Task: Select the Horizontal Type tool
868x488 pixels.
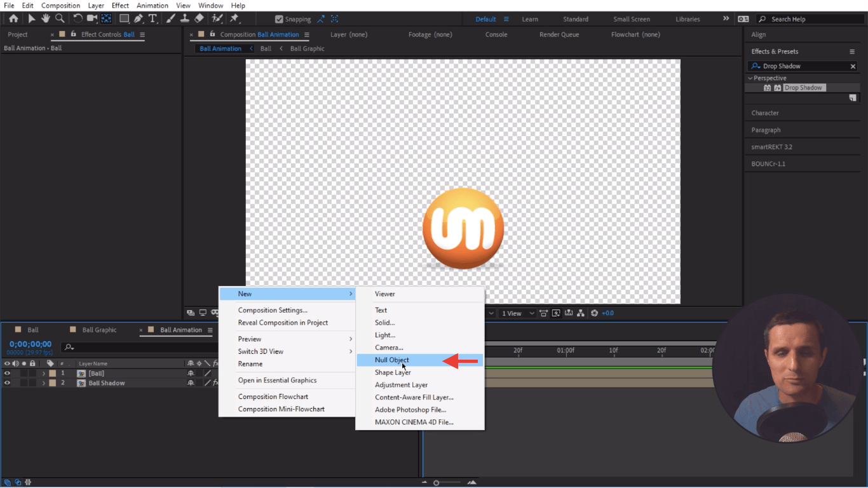Action: pos(153,18)
